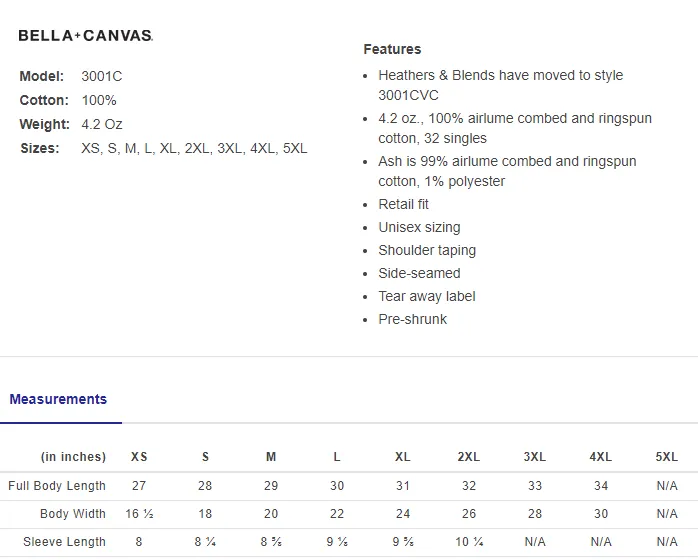Click the (in inches) table header
Viewport: 698px width, 560px height.
73,457
